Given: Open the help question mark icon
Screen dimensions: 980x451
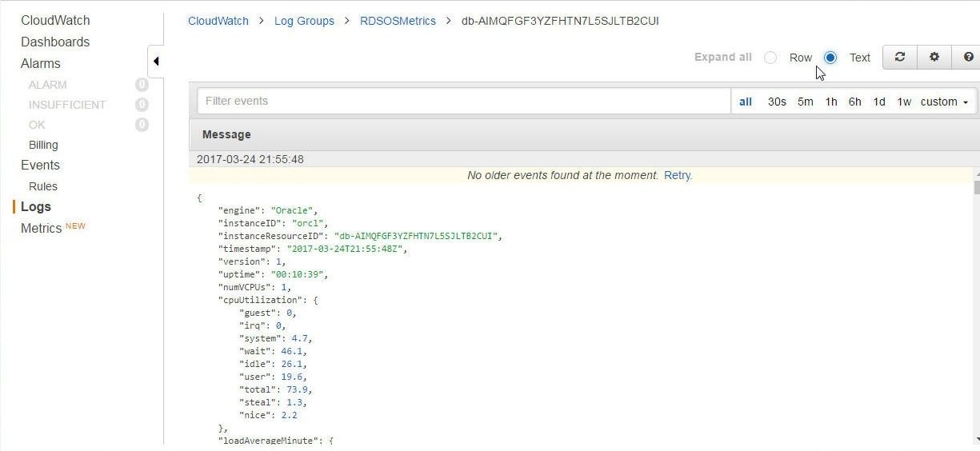Looking at the screenshot, I should coord(967,57).
